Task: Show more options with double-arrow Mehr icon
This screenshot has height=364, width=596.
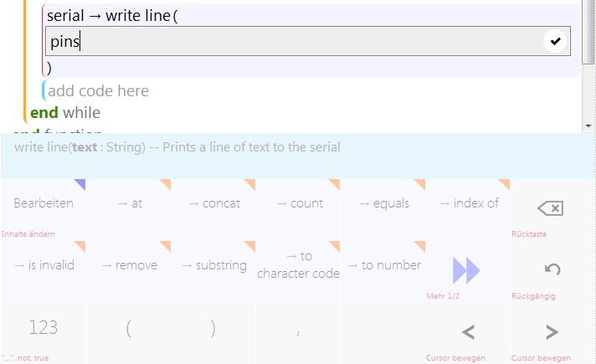Action: point(466,270)
